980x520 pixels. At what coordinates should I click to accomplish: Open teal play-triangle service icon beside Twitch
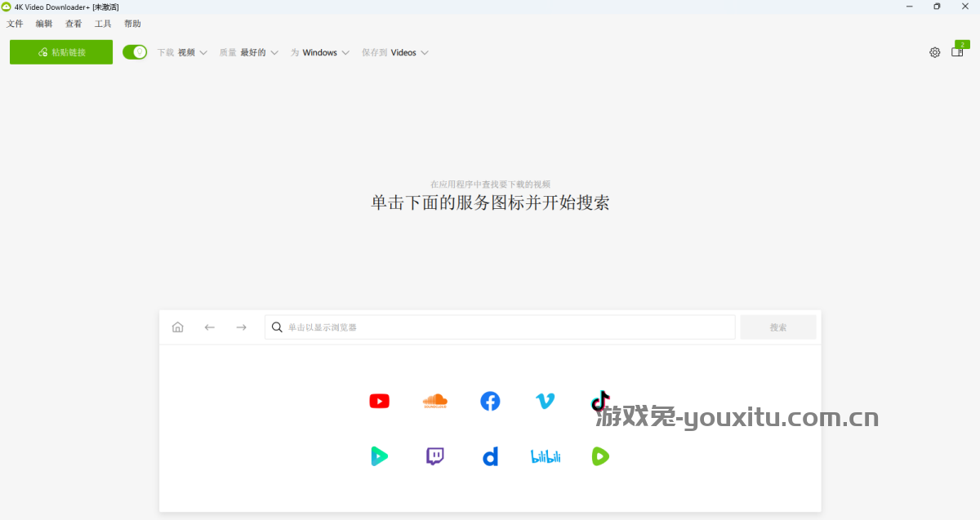point(379,456)
